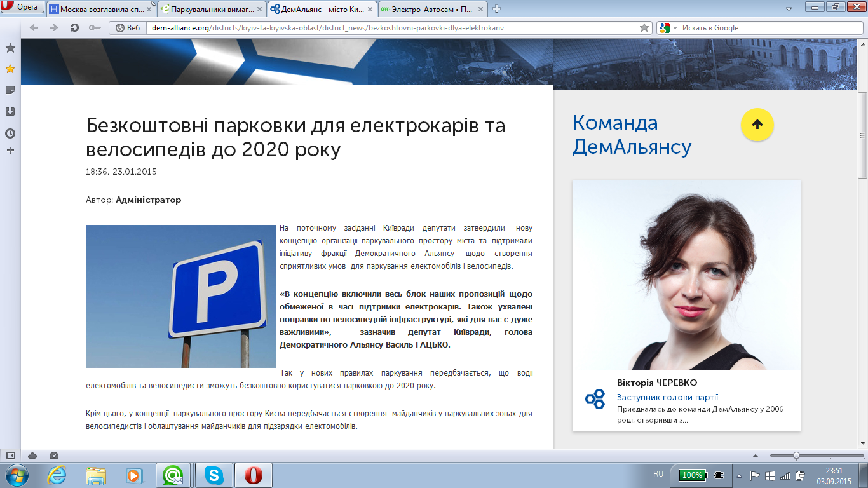Open Downloads panel in Opera sidebar
This screenshot has height=488, width=868.
[10, 112]
